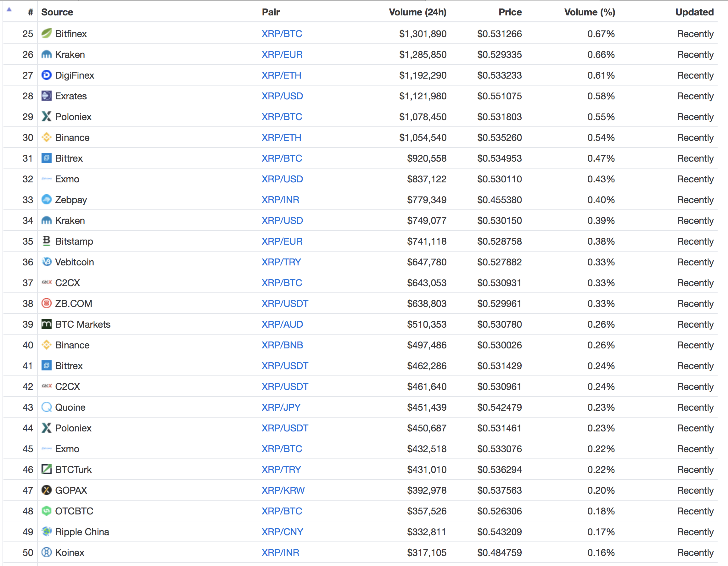Open the Exmo source name in row 45
The width and height of the screenshot is (728, 566).
point(67,449)
